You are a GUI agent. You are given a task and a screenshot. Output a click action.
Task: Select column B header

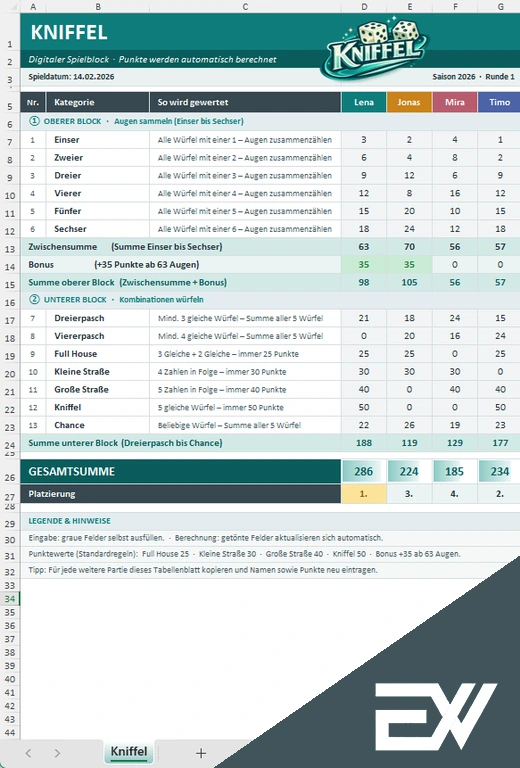click(x=98, y=6)
